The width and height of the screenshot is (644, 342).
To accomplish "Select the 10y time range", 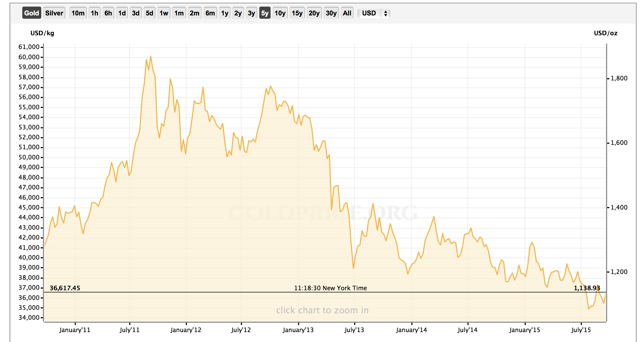I will 280,13.
